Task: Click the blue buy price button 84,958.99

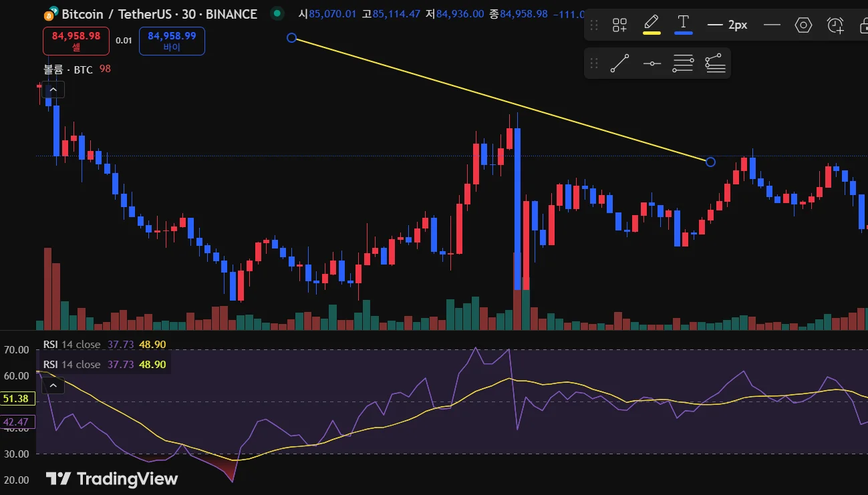Action: point(172,41)
